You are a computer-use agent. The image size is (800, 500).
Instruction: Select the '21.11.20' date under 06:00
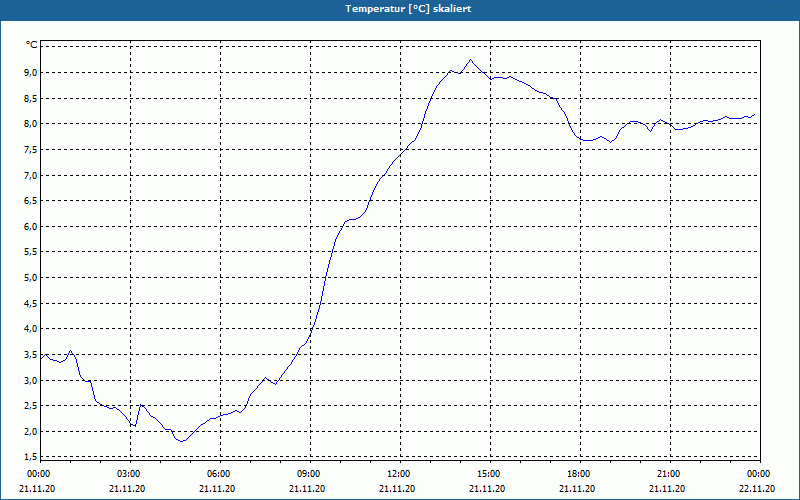click(217, 489)
